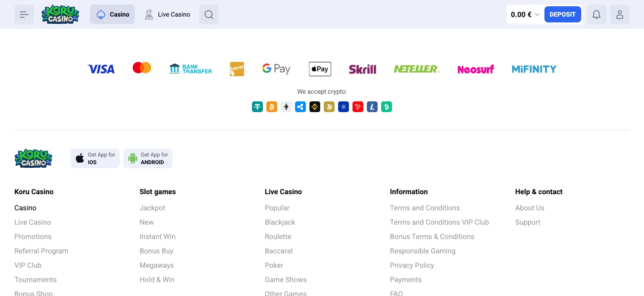Click the Visa payment logo

click(101, 69)
